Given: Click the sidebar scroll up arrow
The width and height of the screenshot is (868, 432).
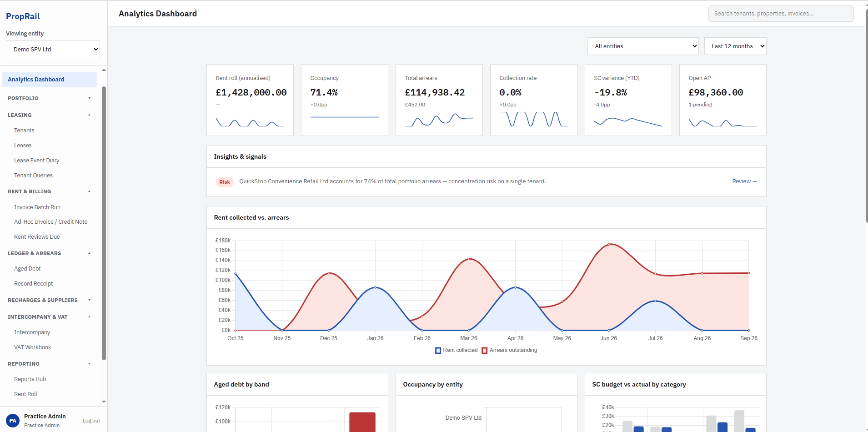Looking at the screenshot, I should coord(104,70).
